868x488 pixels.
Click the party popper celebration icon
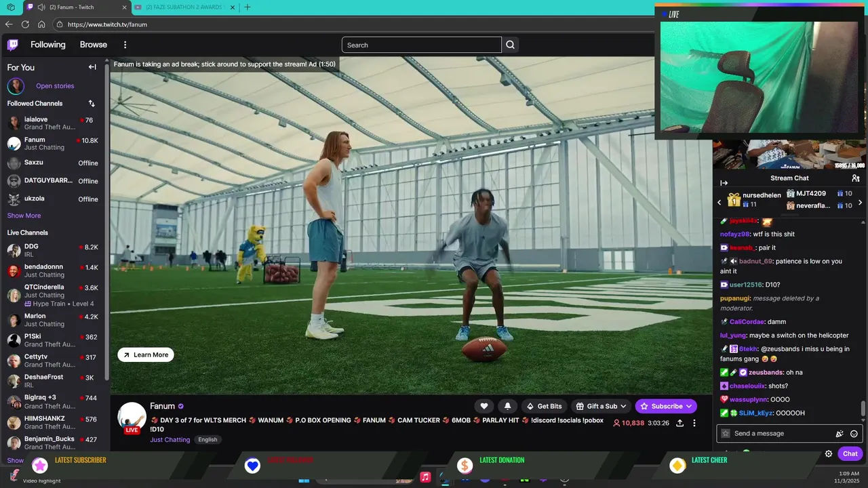[x=840, y=434]
